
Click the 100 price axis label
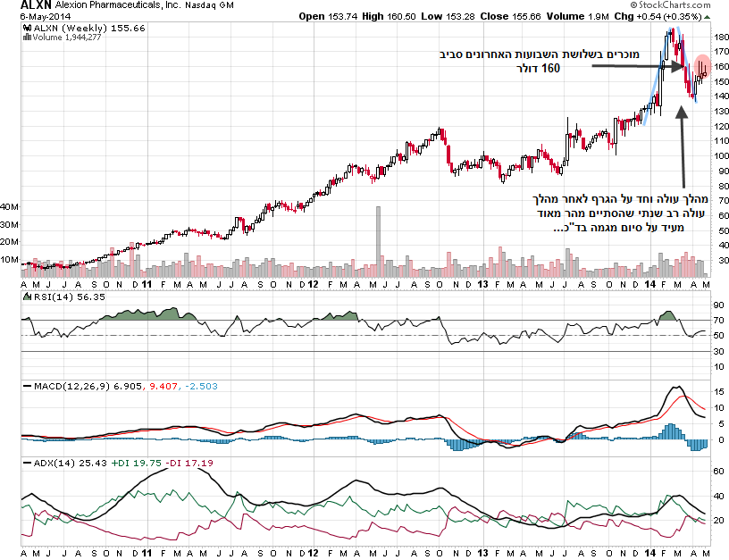(722, 156)
